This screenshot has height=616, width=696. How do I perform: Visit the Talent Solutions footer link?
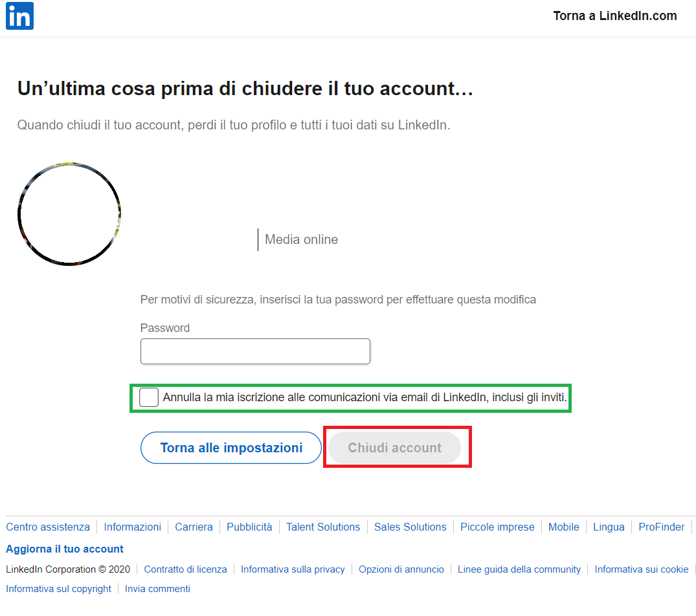323,527
